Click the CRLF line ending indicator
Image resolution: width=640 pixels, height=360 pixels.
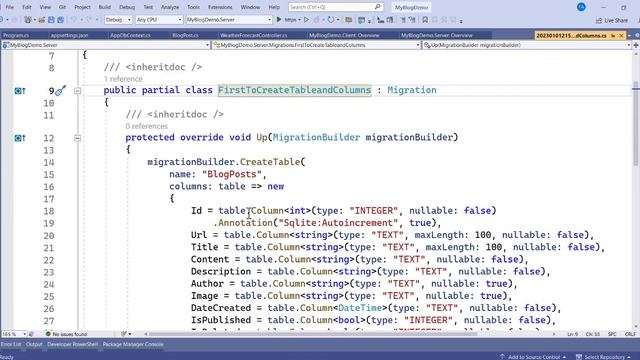630,334
